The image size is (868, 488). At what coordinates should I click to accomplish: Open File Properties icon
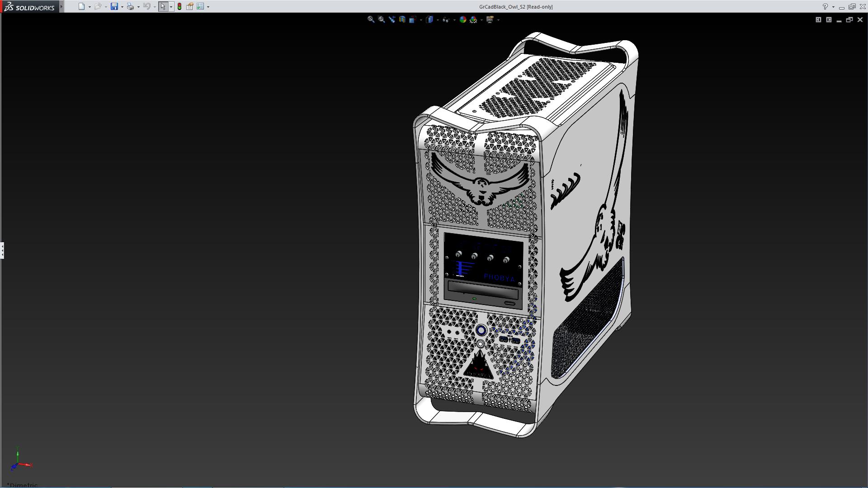pyautogui.click(x=190, y=6)
